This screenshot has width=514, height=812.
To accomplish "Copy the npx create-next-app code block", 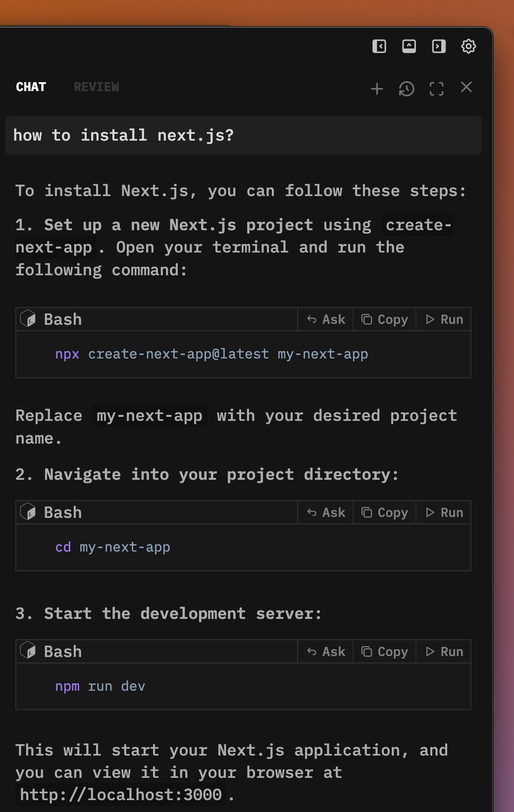I will pos(385,320).
